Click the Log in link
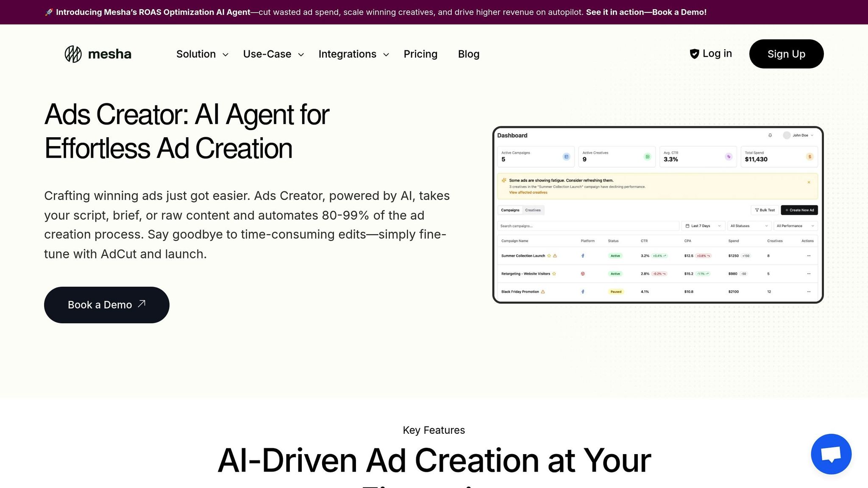 click(717, 53)
